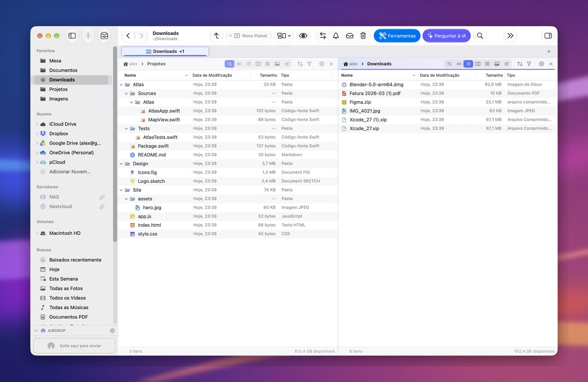Collapse the Design folder
The height and width of the screenshot is (382, 588).
(x=121, y=164)
